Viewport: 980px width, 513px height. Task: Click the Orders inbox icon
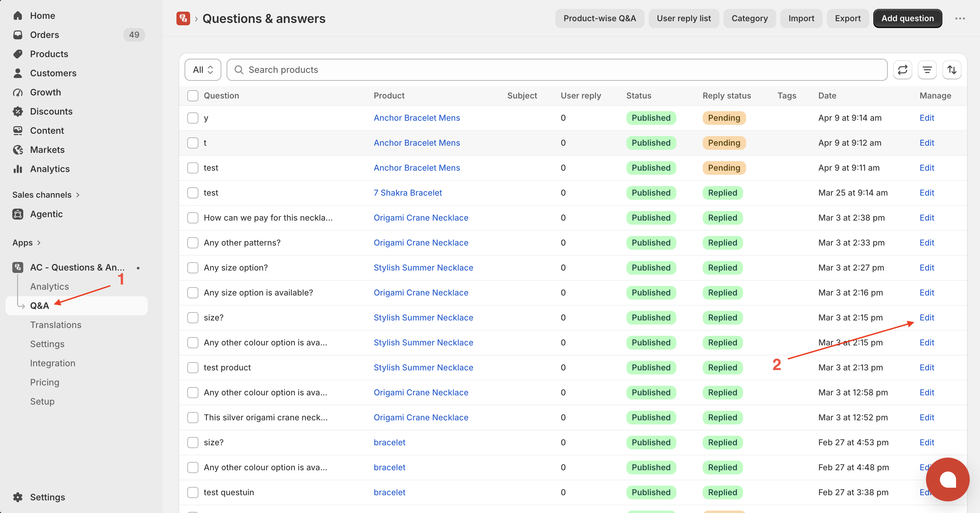pos(17,35)
